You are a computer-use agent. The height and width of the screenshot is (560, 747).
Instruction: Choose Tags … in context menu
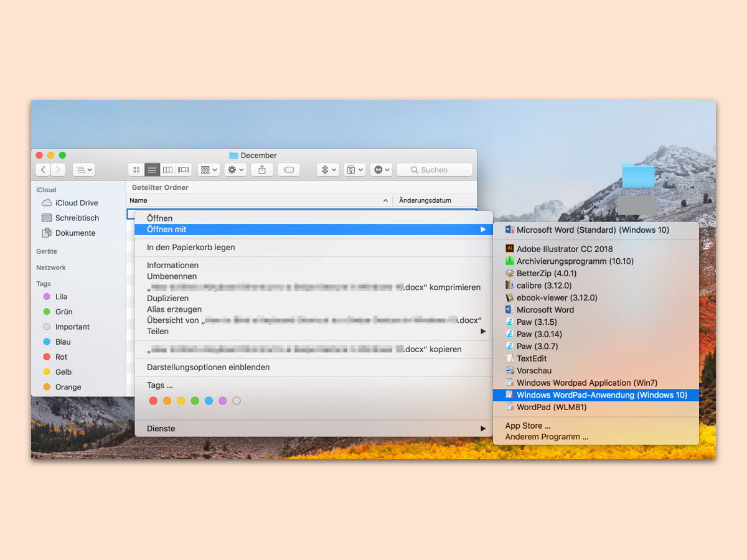[x=314, y=385]
